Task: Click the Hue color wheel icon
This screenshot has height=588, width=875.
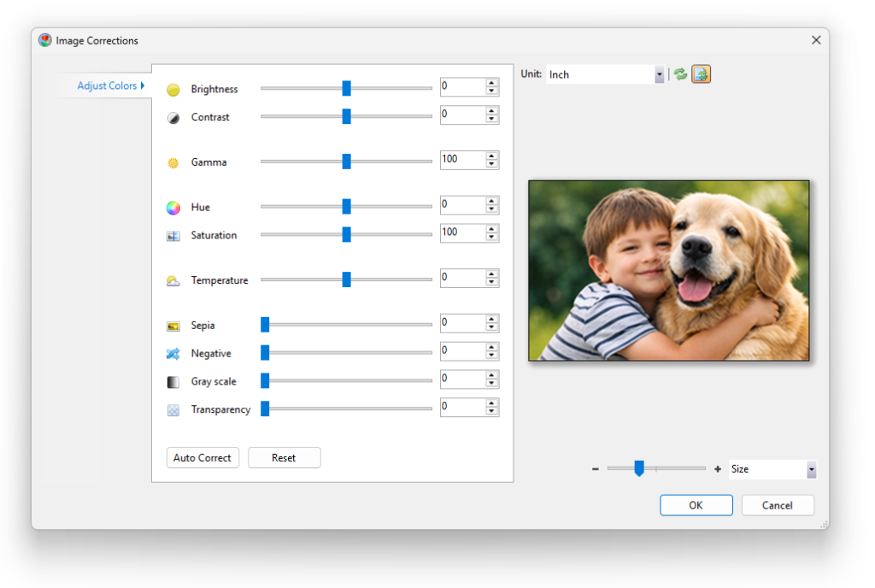Action: point(173,208)
